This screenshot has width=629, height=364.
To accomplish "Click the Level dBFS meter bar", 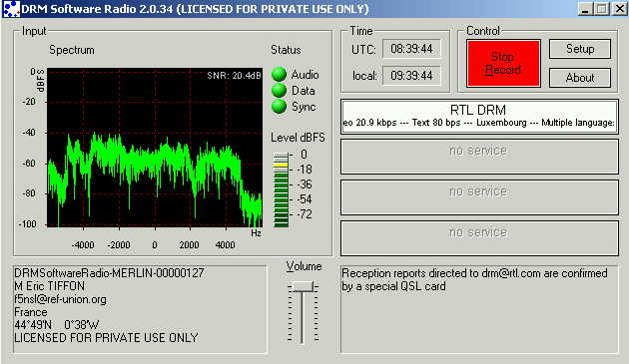I will coord(281,189).
